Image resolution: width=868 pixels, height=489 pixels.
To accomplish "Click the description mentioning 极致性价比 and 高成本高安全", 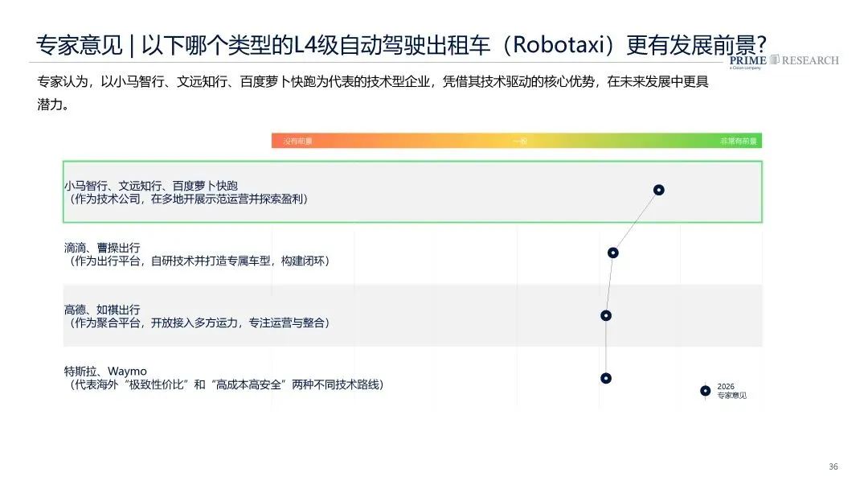I will (225, 385).
